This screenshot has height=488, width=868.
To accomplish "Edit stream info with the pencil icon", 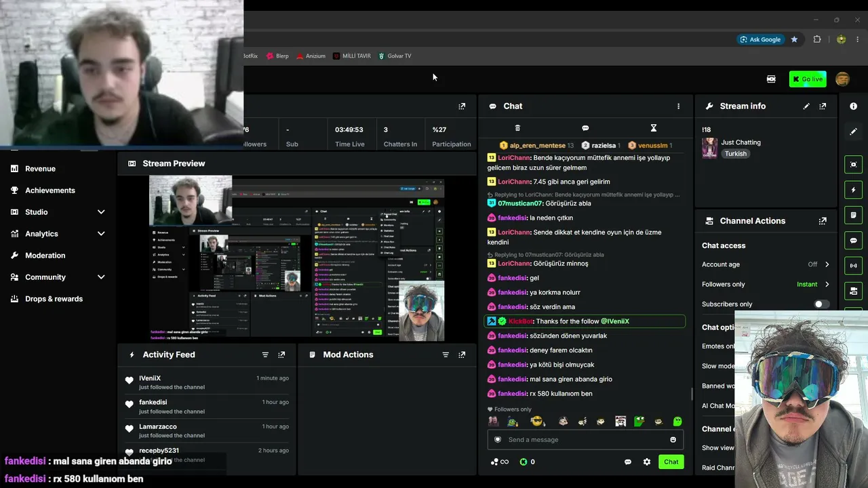I will click(806, 106).
